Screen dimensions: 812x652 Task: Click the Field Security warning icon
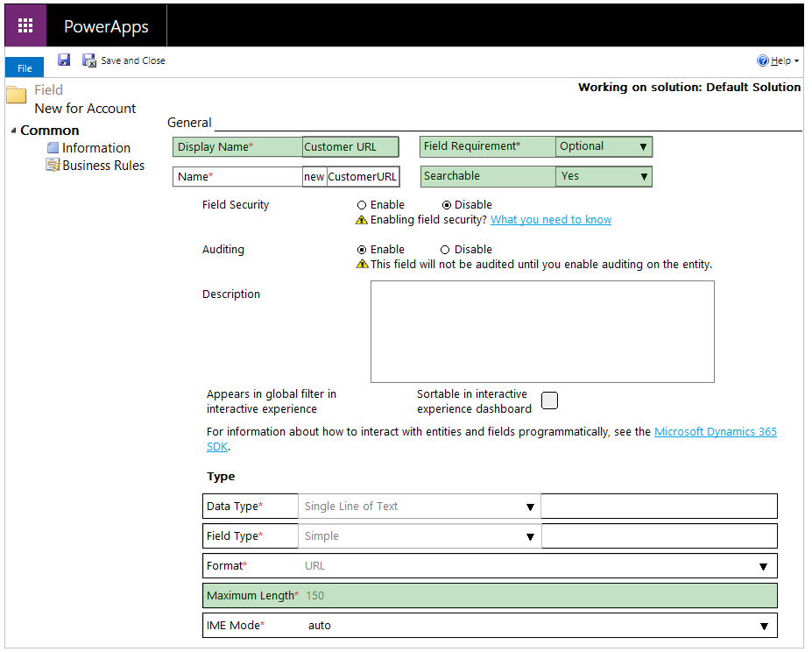362,220
